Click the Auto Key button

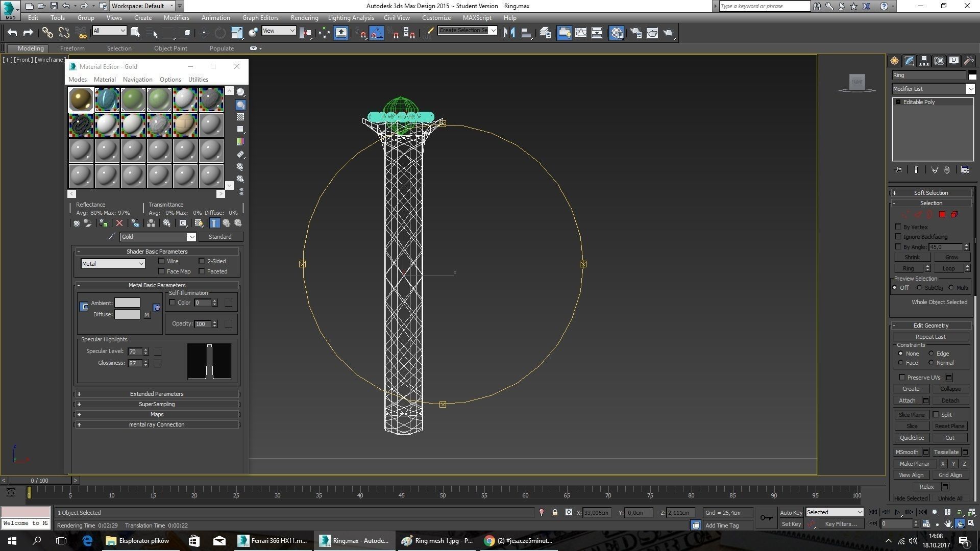[x=791, y=512]
